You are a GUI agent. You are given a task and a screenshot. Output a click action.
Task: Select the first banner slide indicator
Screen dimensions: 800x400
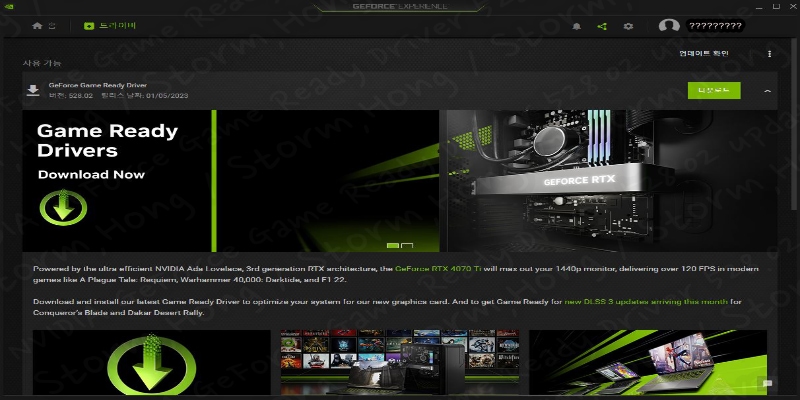coord(392,246)
